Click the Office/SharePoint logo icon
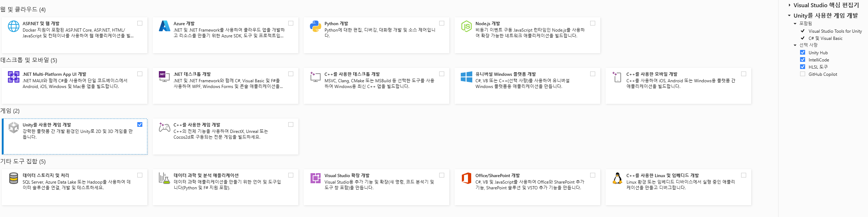868x217 pixels. pyautogui.click(x=467, y=178)
